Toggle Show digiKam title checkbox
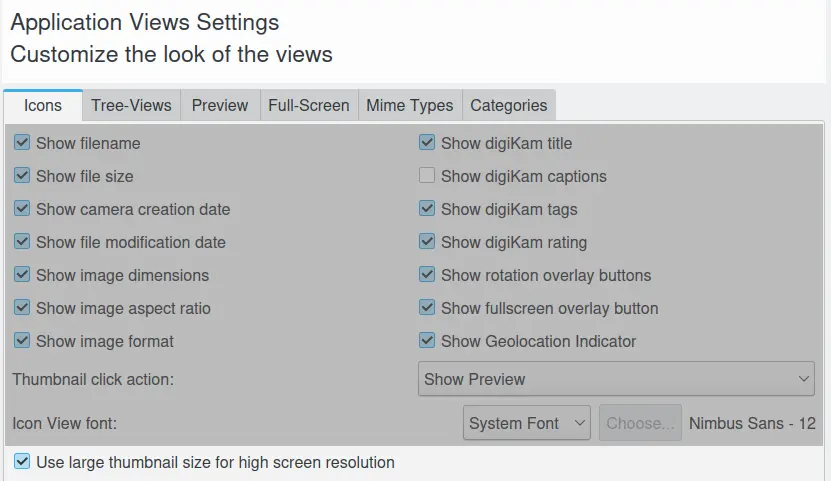 coord(427,143)
